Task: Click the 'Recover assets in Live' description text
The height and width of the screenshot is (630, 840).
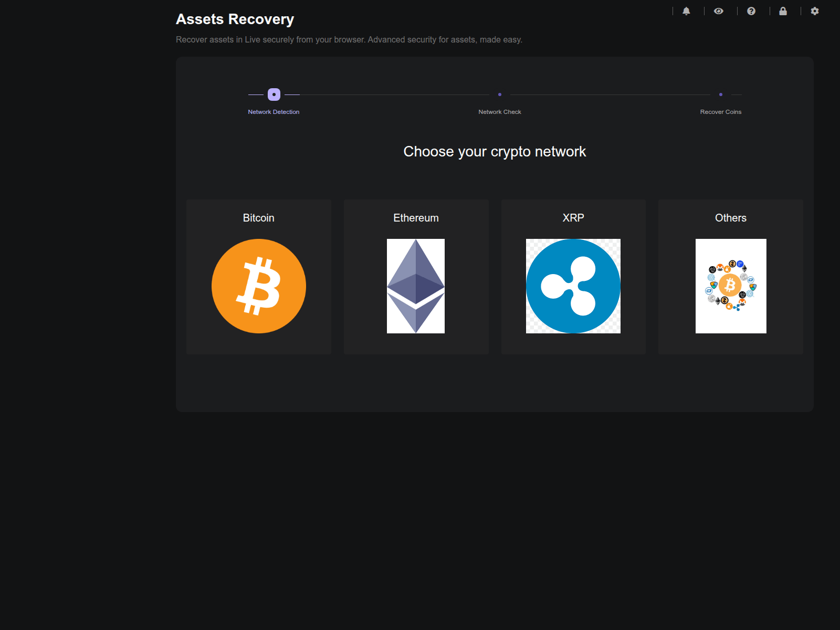Action: (x=349, y=40)
